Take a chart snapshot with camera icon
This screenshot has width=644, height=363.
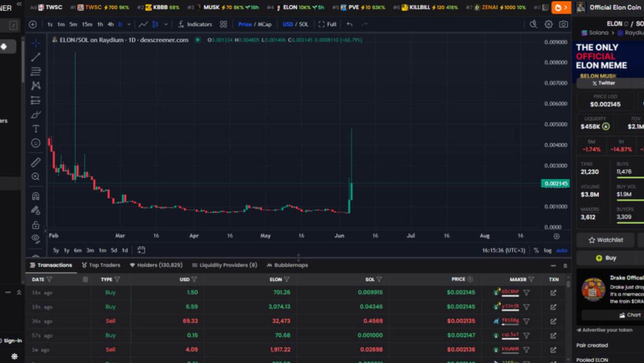pyautogui.click(x=563, y=24)
